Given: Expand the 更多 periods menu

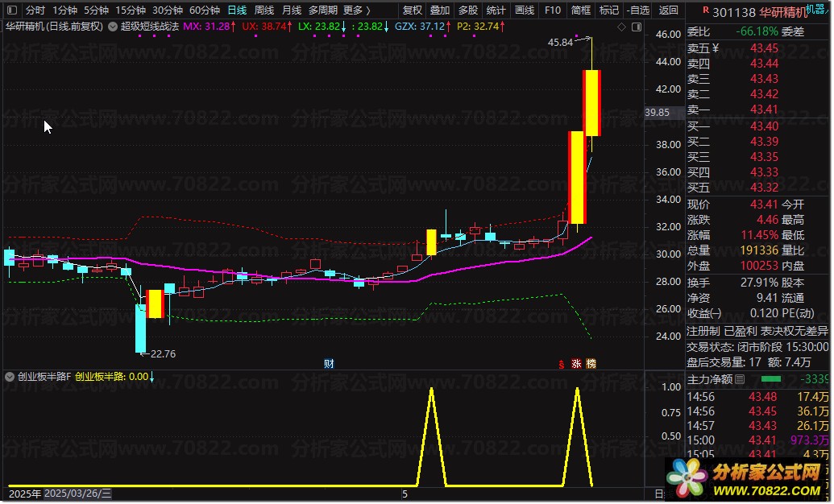Looking at the screenshot, I should point(356,10).
